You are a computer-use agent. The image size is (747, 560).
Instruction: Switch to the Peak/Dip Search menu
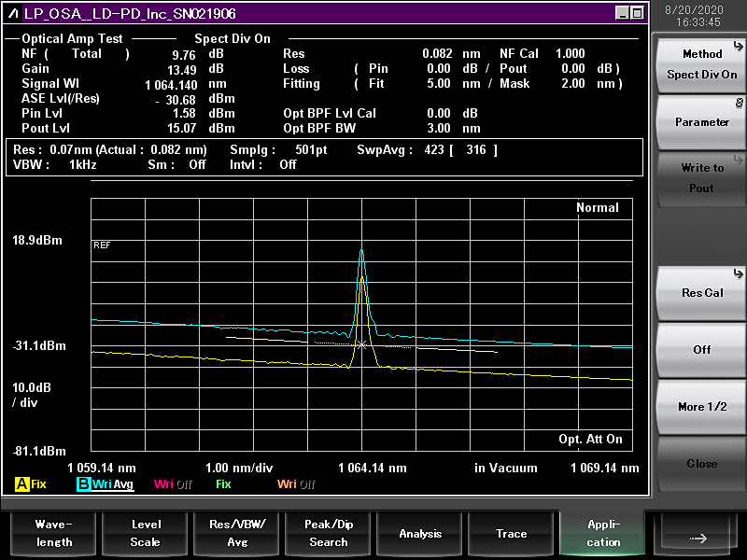pyautogui.click(x=329, y=533)
